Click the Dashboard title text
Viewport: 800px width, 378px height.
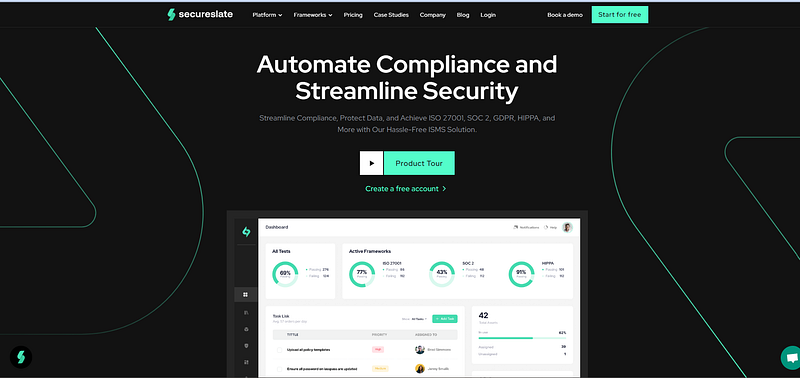click(277, 227)
